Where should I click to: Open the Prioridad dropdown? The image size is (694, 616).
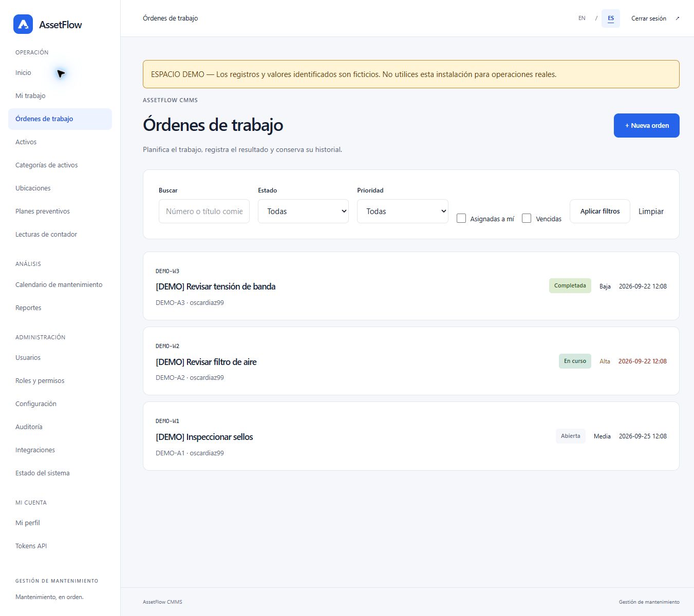pos(402,211)
